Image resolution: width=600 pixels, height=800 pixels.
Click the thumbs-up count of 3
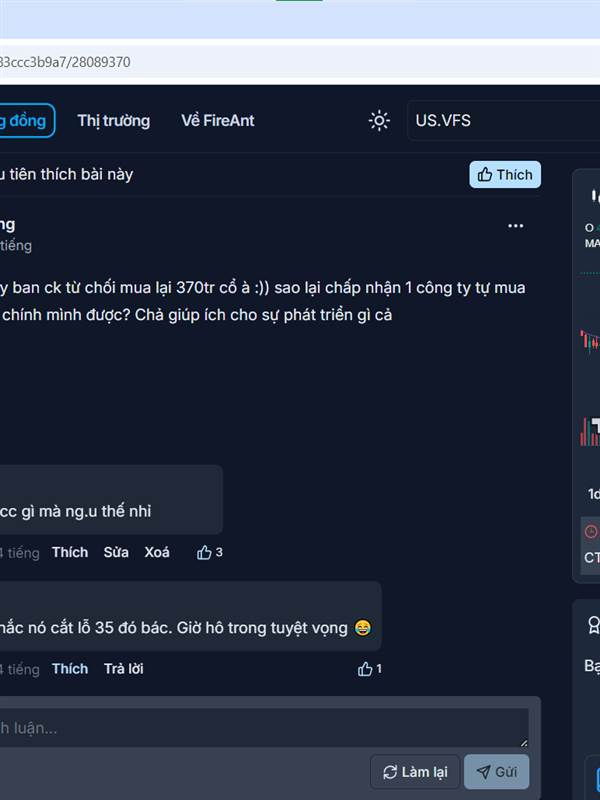click(210, 553)
